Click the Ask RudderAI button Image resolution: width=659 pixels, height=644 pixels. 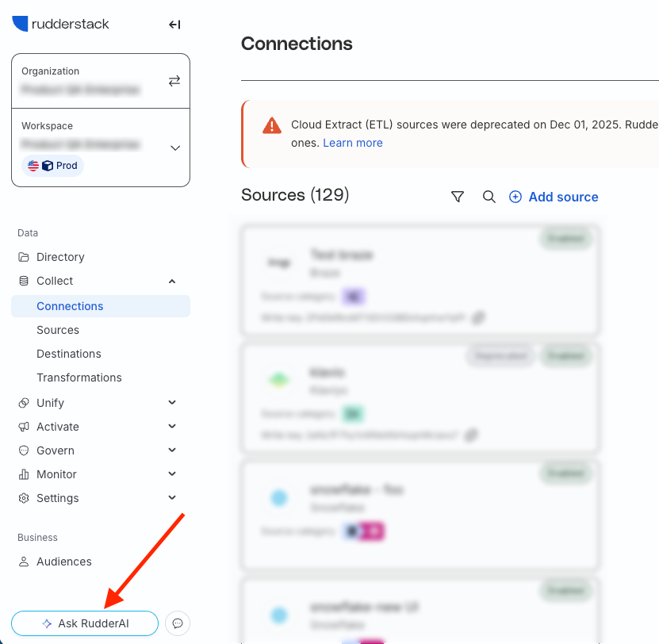click(85, 623)
